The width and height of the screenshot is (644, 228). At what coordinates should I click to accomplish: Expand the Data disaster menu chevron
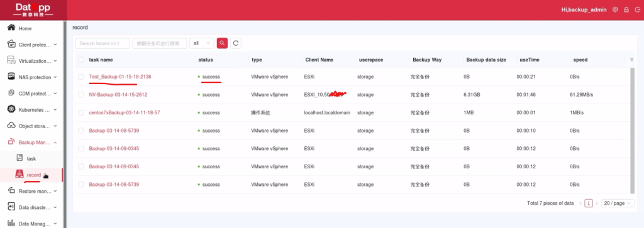(55, 207)
